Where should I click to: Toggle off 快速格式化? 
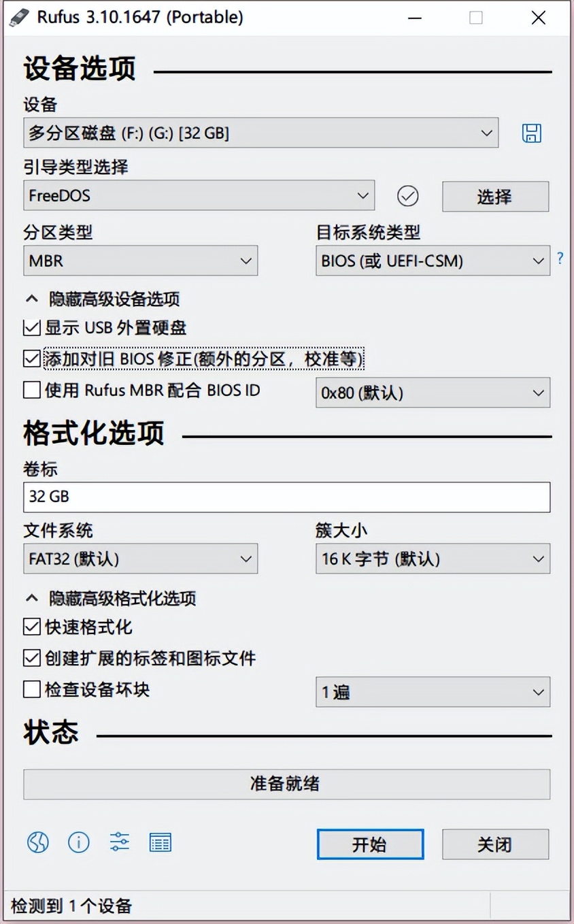point(31,627)
